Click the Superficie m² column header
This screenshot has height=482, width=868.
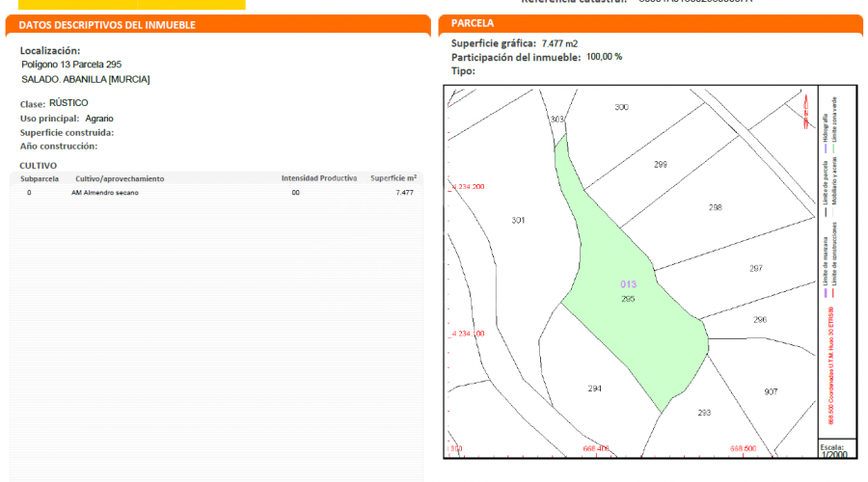click(393, 178)
